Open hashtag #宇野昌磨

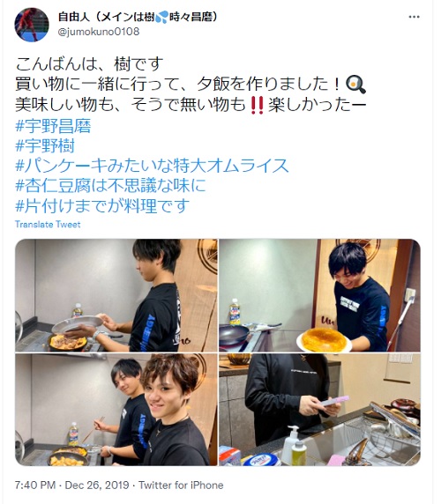click(53, 126)
